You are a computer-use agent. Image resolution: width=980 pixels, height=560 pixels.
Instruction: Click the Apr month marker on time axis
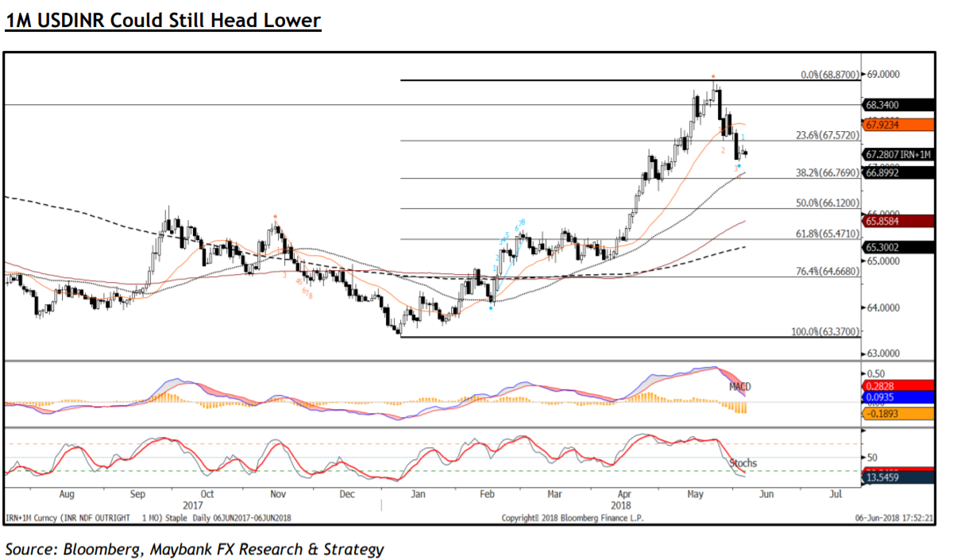coord(625,493)
